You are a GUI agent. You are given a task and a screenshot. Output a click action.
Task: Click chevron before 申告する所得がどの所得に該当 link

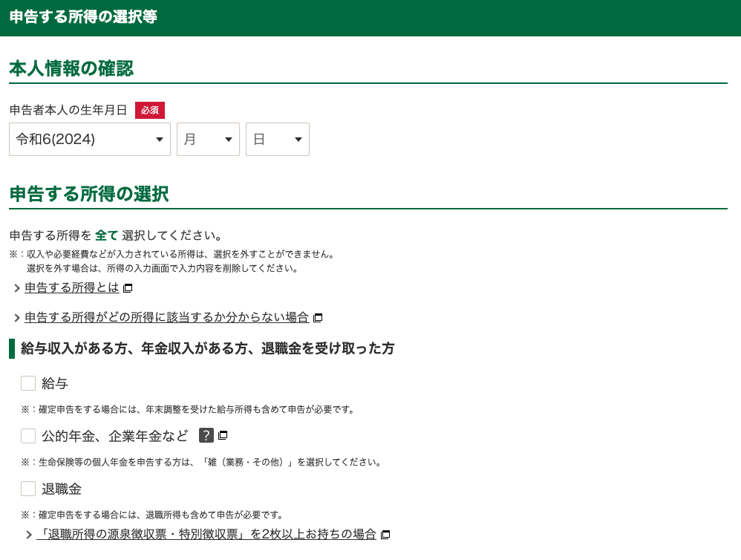17,318
